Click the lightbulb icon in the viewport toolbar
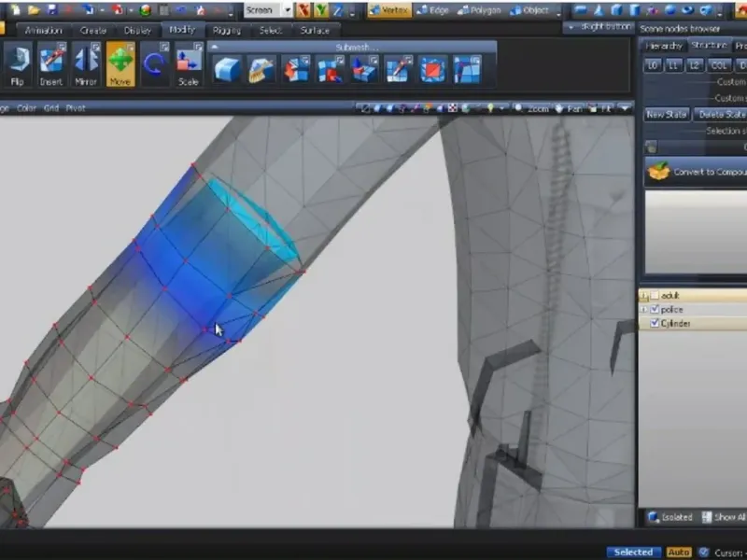747x560 pixels. (x=490, y=108)
